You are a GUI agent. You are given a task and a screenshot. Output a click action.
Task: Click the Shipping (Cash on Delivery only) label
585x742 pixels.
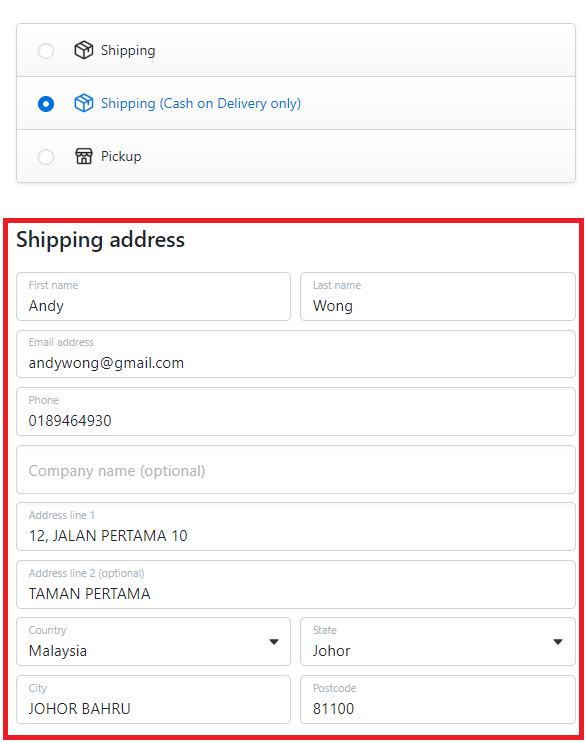[x=201, y=104]
